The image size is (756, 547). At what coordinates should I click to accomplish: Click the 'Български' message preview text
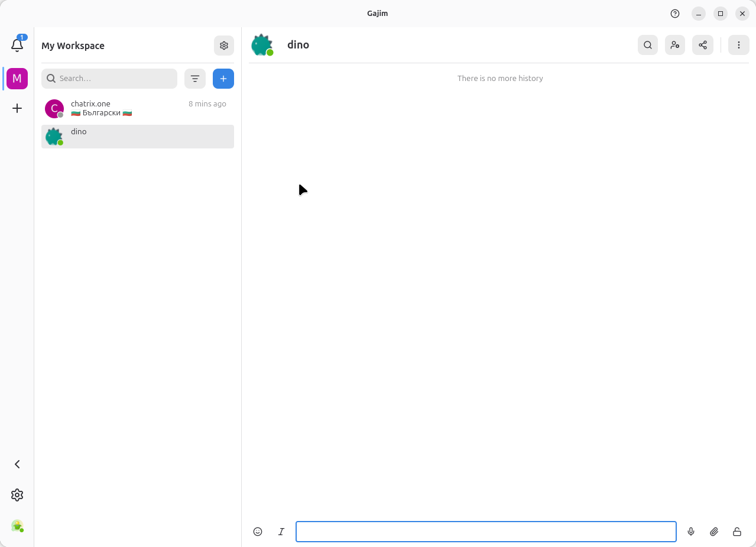pyautogui.click(x=102, y=113)
